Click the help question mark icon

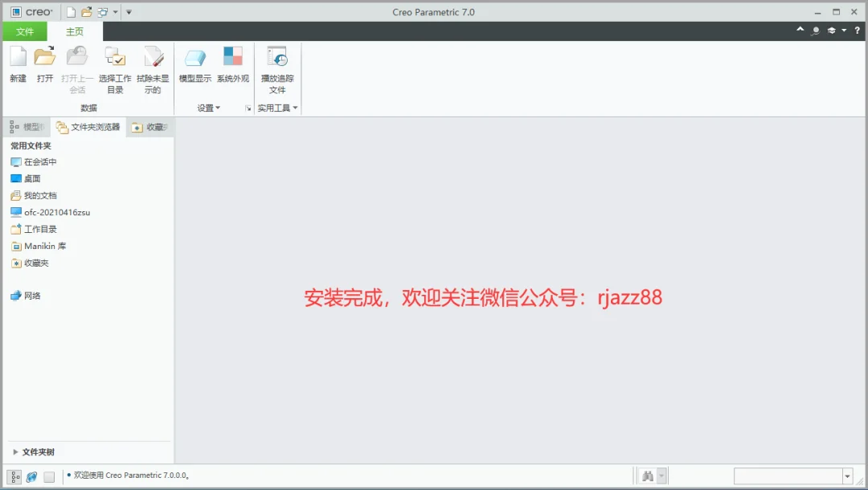coord(857,31)
